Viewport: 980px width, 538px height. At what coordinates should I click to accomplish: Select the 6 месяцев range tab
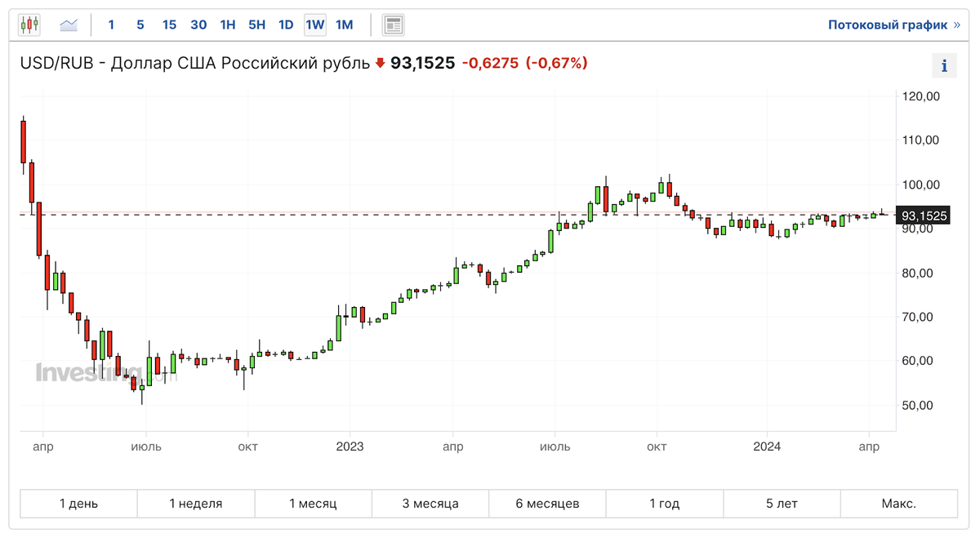pyautogui.click(x=547, y=504)
